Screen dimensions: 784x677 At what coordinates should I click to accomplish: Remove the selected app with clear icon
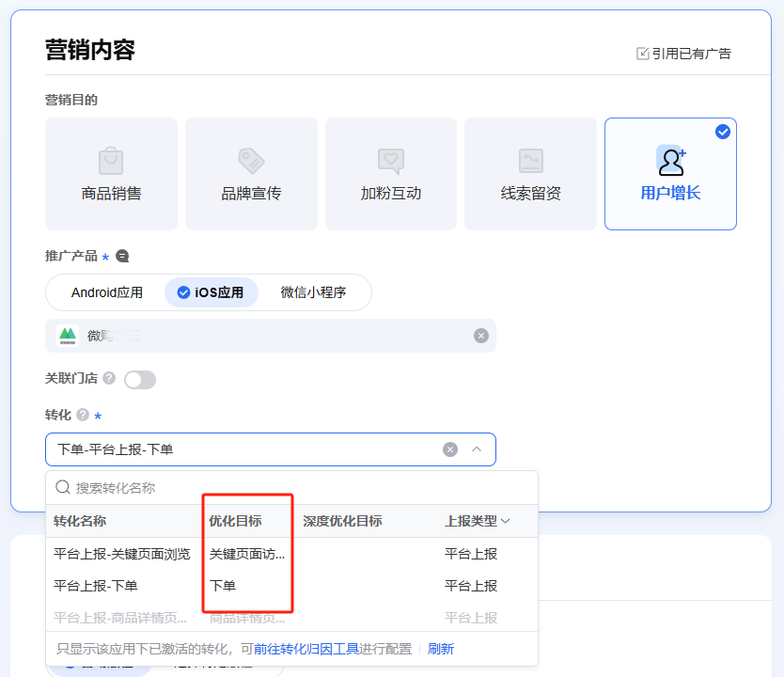481,336
